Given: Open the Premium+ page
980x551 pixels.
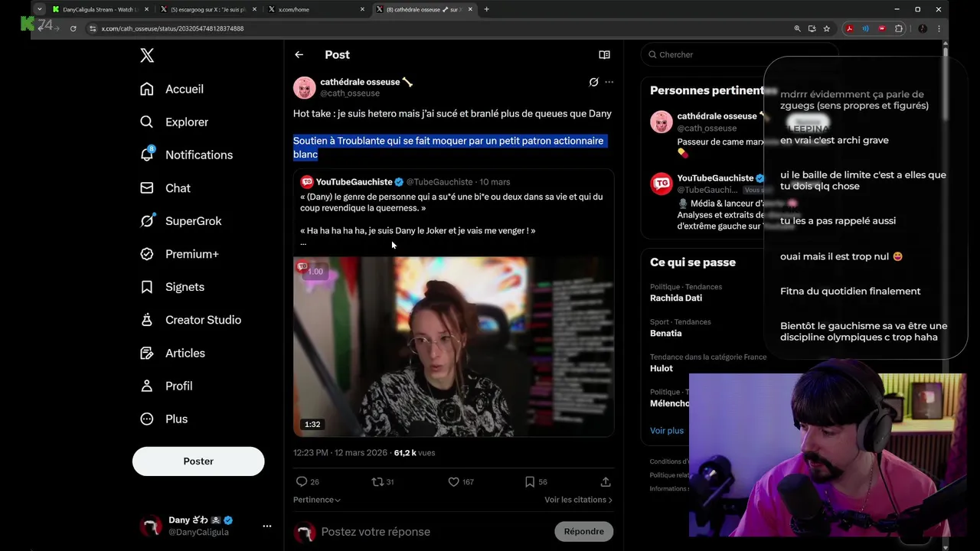Looking at the screenshot, I should click(x=180, y=253).
